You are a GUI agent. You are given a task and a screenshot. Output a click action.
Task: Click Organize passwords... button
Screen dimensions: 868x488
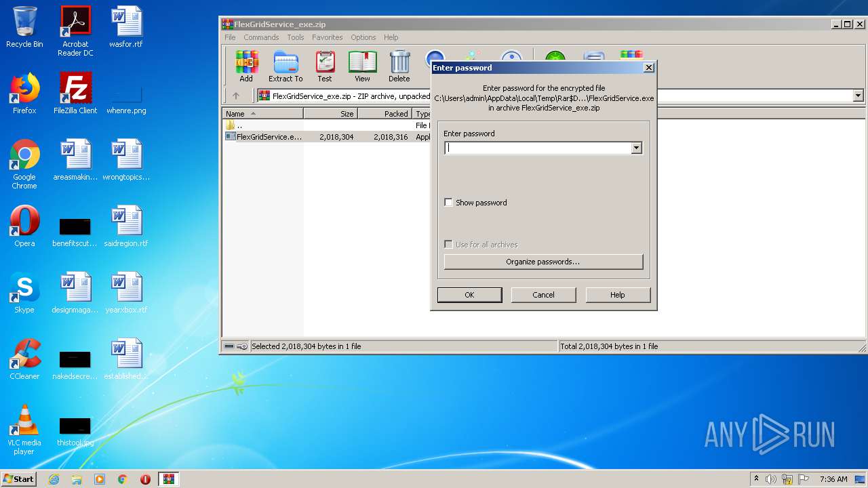pyautogui.click(x=543, y=262)
